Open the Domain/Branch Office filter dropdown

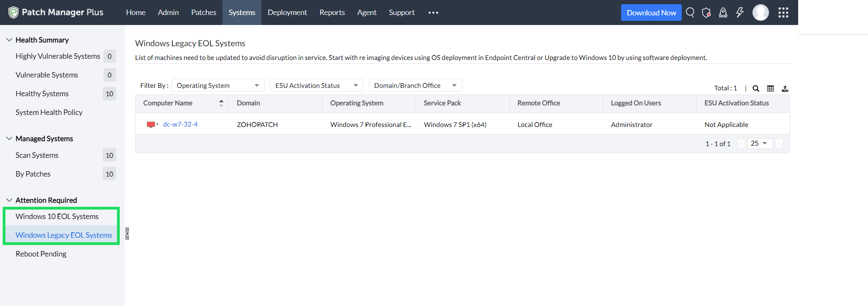tap(415, 85)
